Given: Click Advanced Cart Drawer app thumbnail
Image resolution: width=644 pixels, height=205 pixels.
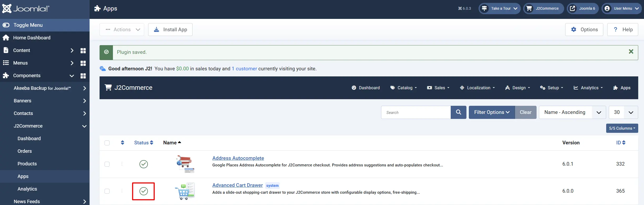Looking at the screenshot, I should click(185, 191).
